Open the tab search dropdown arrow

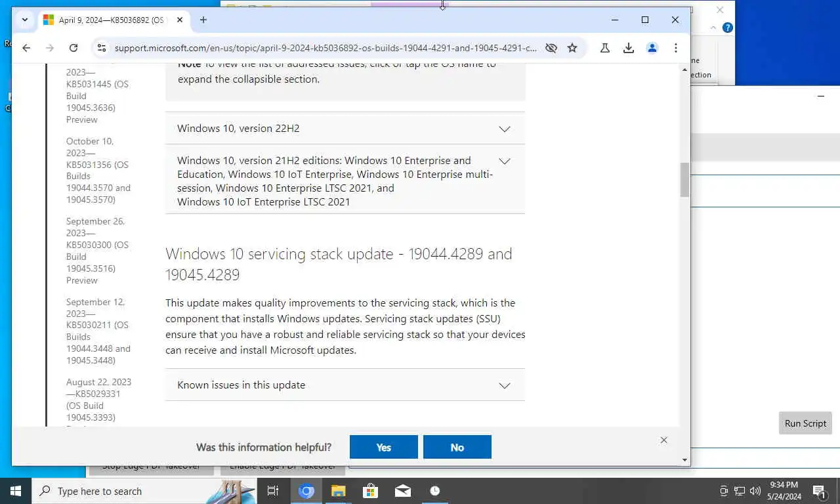coord(24,20)
